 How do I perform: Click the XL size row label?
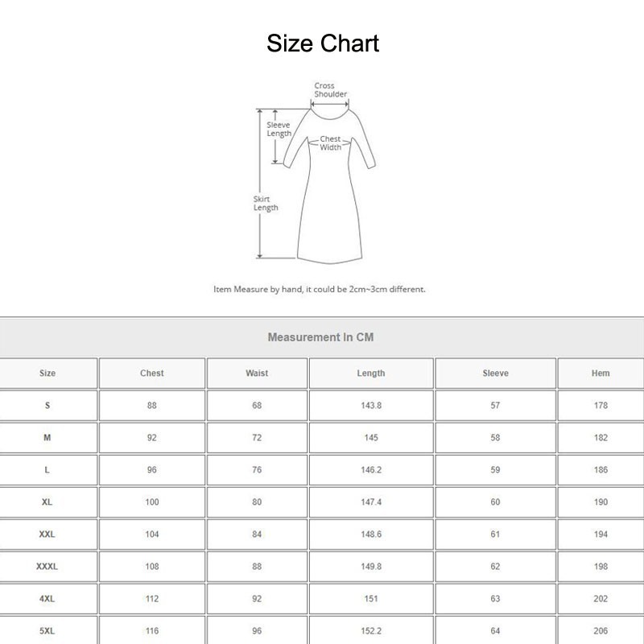pos(47,502)
